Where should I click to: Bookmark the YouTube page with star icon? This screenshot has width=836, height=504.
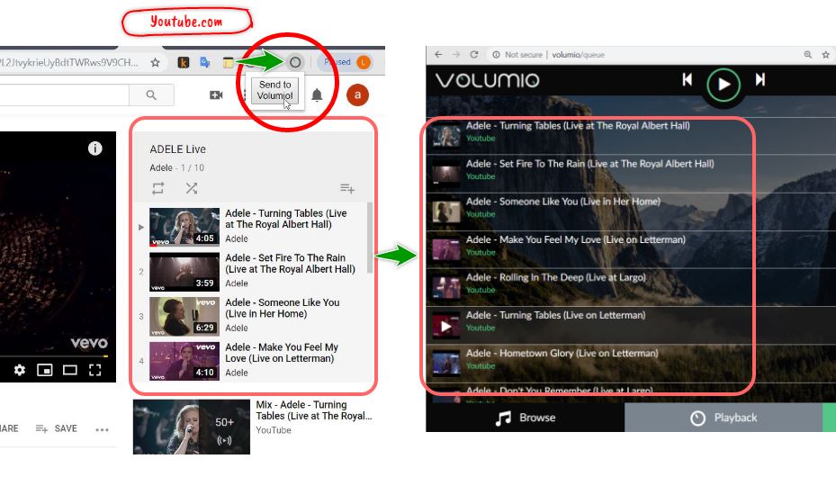tap(155, 62)
